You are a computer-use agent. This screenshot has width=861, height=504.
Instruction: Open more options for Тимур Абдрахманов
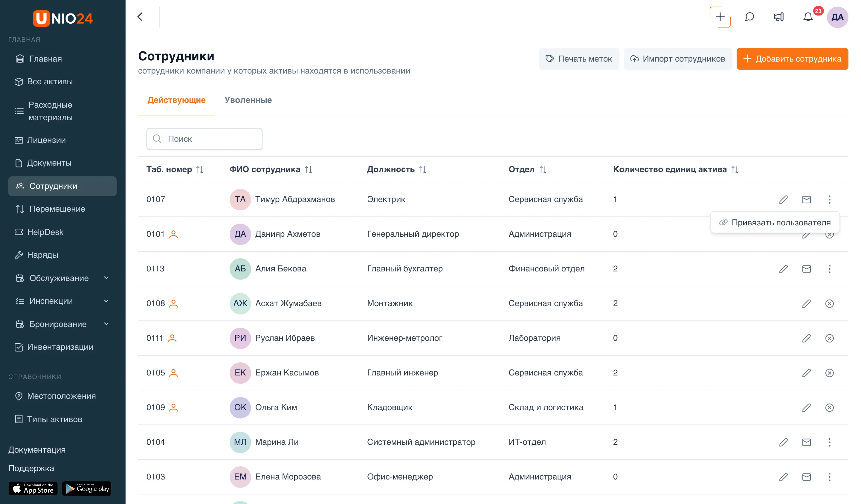(829, 200)
